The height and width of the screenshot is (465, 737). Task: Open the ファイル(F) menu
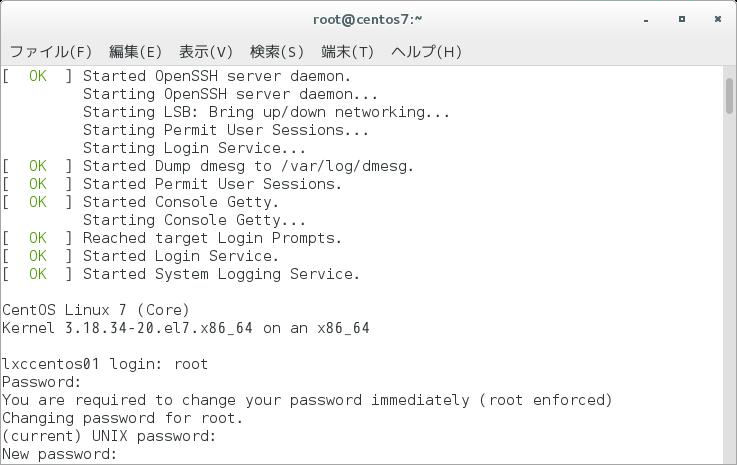pyautogui.click(x=51, y=51)
